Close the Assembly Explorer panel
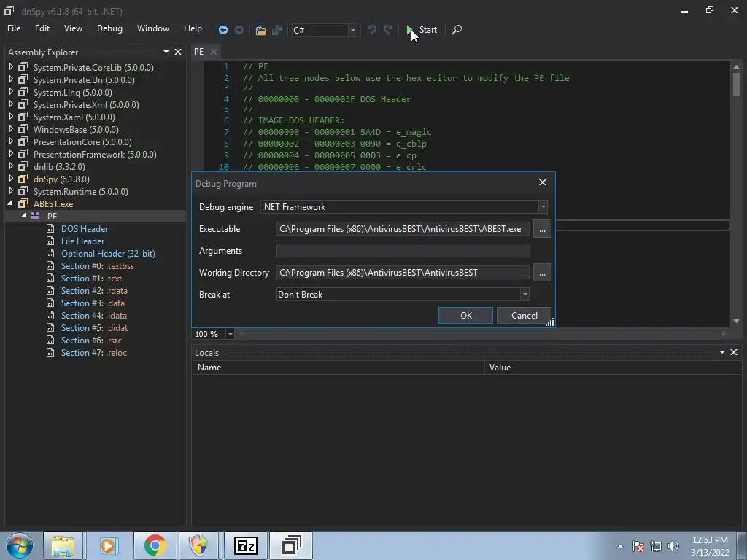747x560 pixels. click(x=178, y=52)
